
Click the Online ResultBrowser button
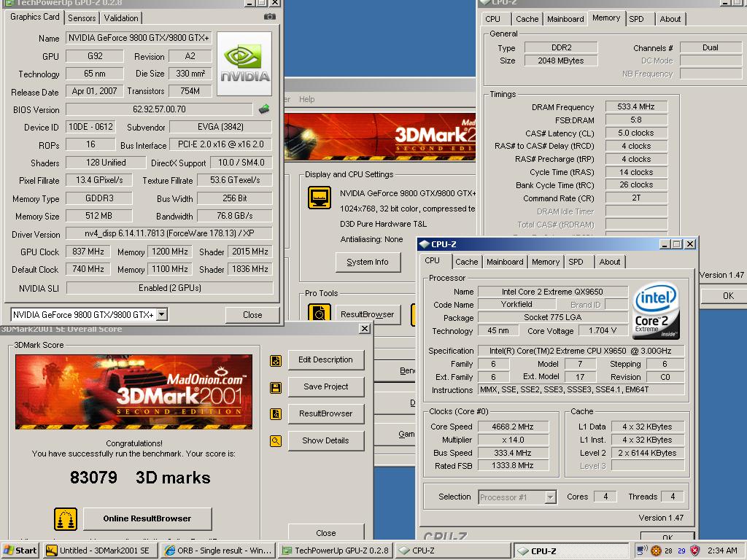147,518
